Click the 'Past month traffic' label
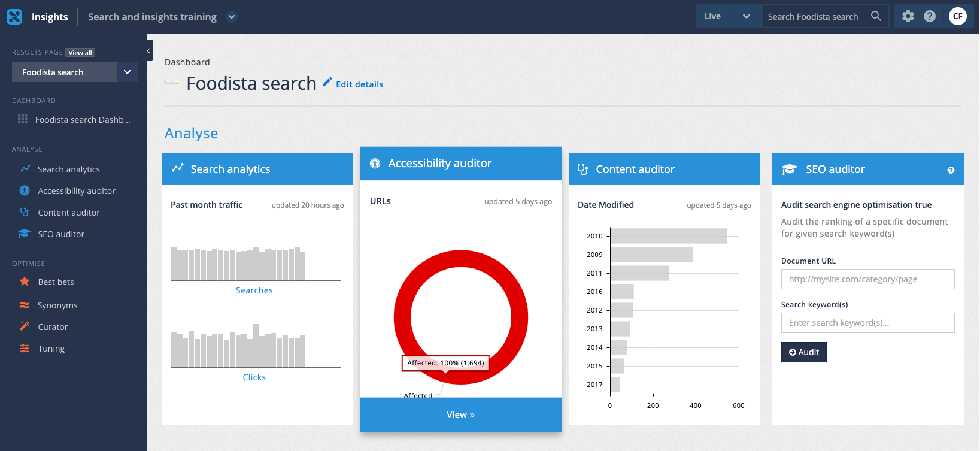 tap(207, 205)
